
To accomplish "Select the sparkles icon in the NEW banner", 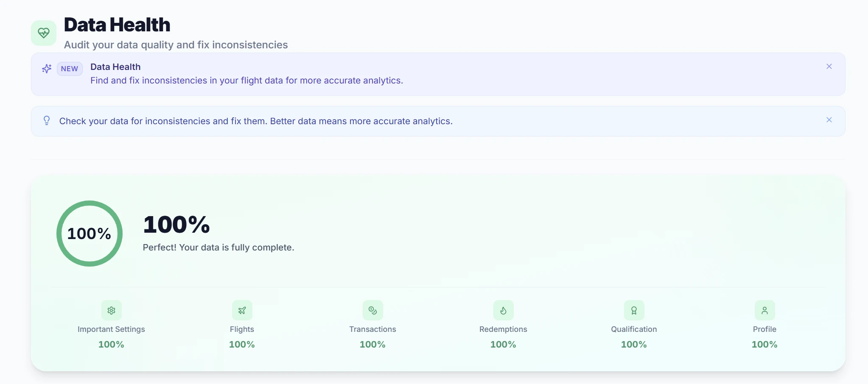I will coord(47,68).
